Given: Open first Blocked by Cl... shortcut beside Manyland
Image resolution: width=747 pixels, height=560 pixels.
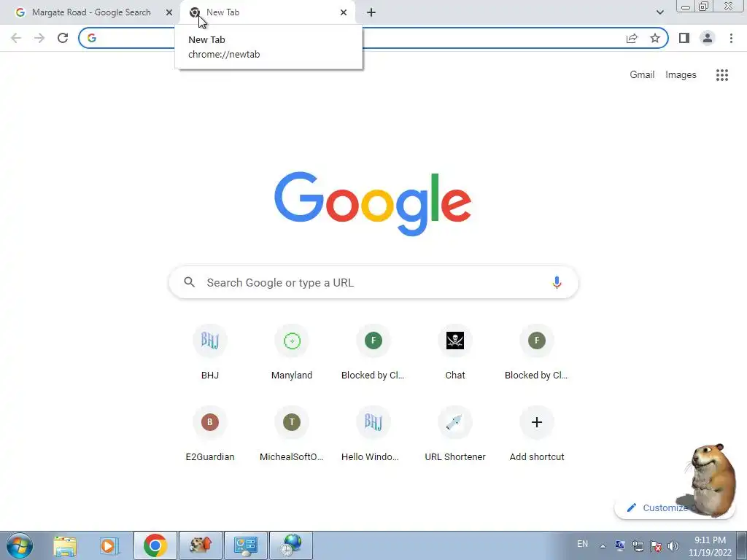Looking at the screenshot, I should pyautogui.click(x=373, y=352).
